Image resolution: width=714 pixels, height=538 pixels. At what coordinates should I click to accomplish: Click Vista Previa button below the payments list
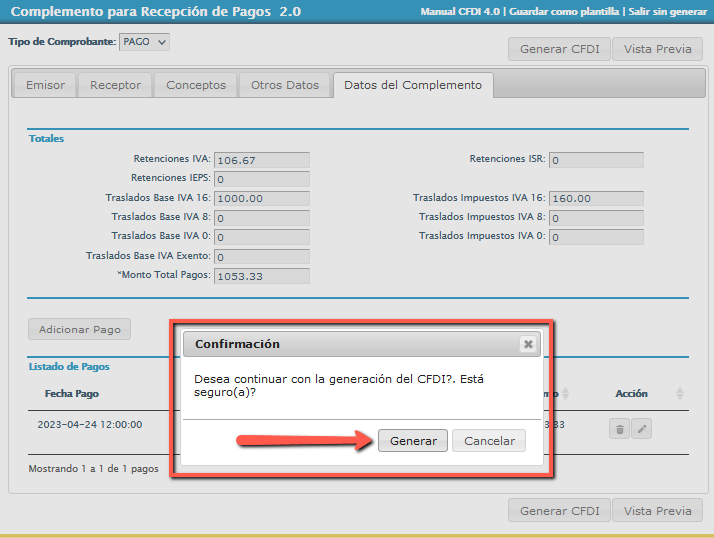657,510
